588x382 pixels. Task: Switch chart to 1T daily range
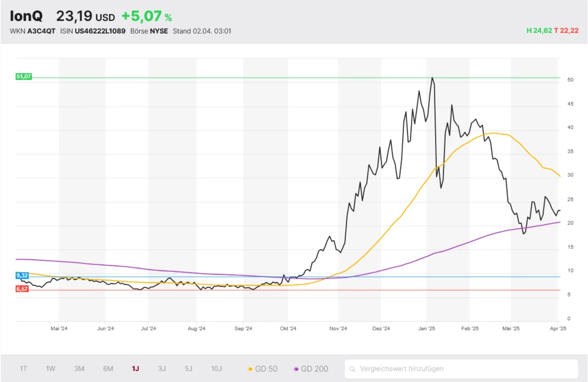pyautogui.click(x=24, y=369)
